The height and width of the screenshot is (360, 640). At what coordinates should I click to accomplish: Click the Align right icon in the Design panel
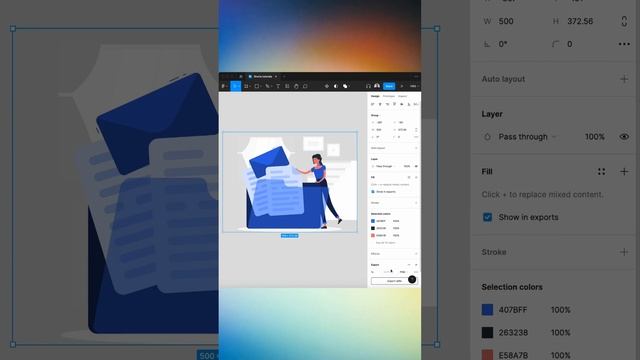[387, 104]
